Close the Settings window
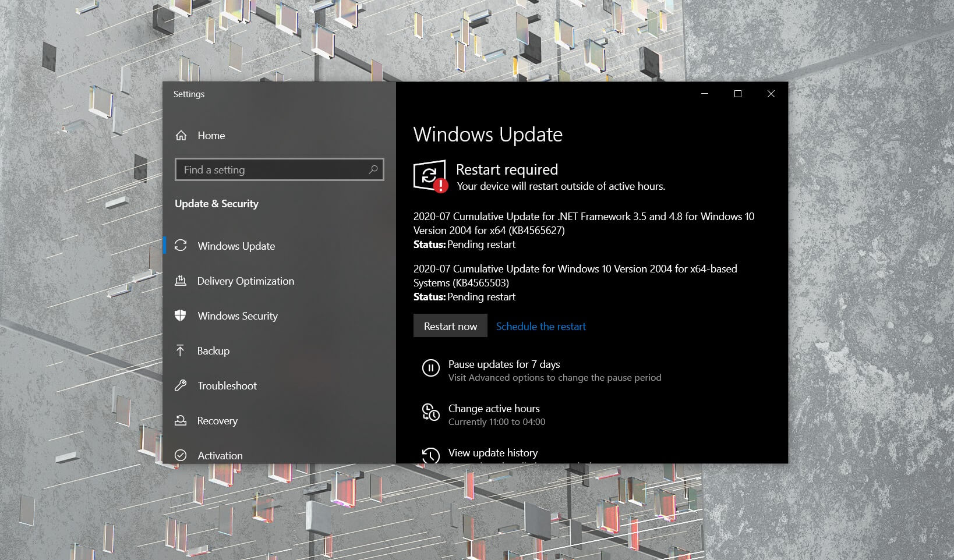The width and height of the screenshot is (954, 560). (x=771, y=94)
